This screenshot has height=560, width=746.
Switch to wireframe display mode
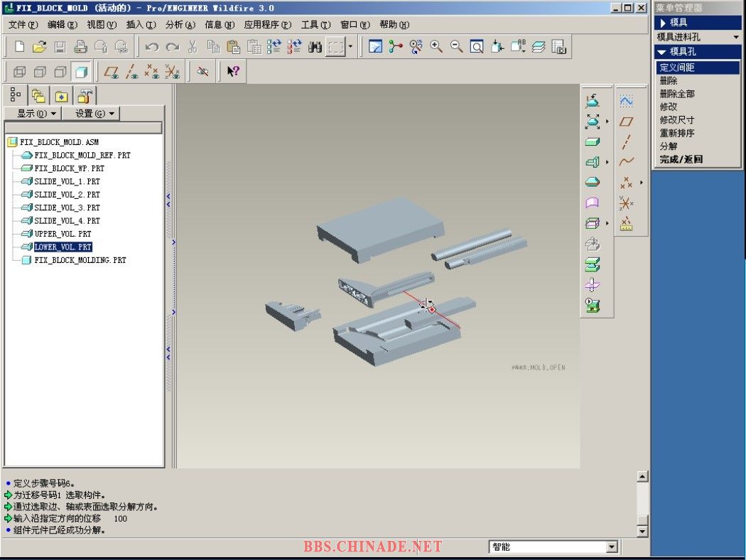(x=19, y=72)
